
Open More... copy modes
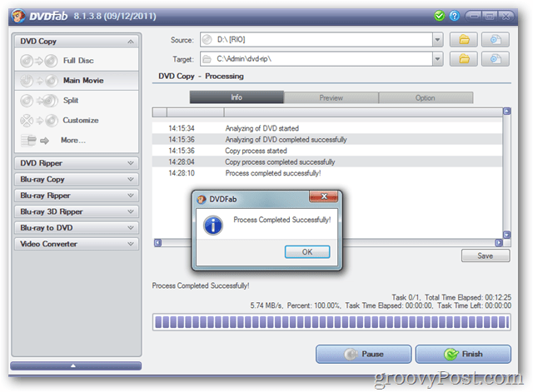pyautogui.click(x=77, y=140)
